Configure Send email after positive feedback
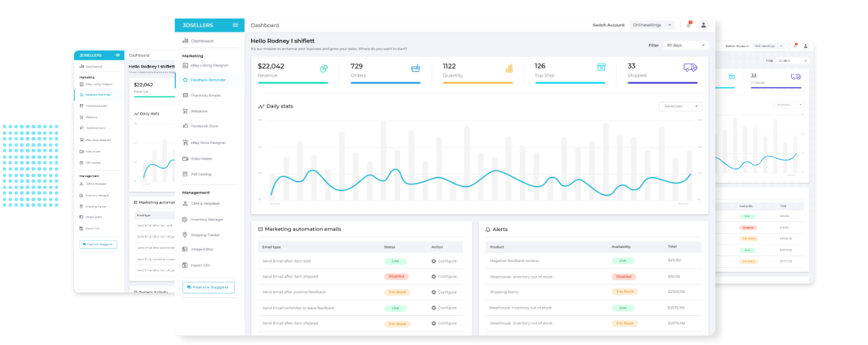Viewport: 868px width, 345px height. click(x=444, y=292)
